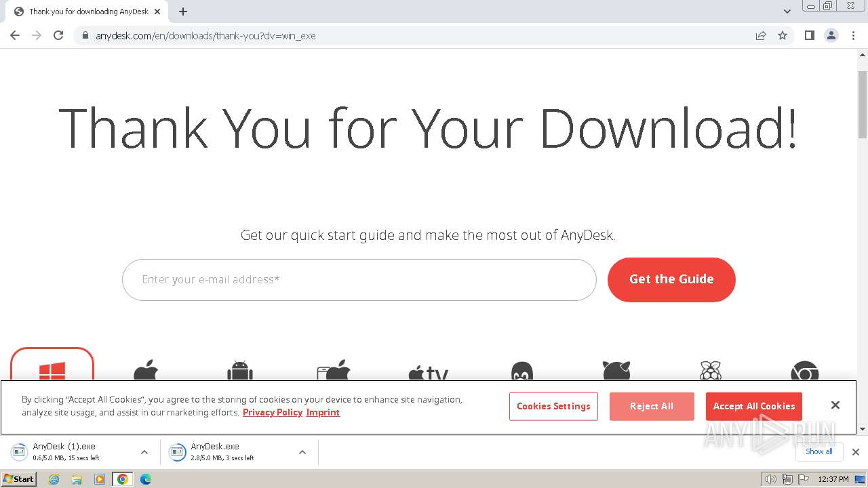Viewport: 868px width, 488px height.
Task: Open the Imprint link
Action: pyautogui.click(x=323, y=412)
